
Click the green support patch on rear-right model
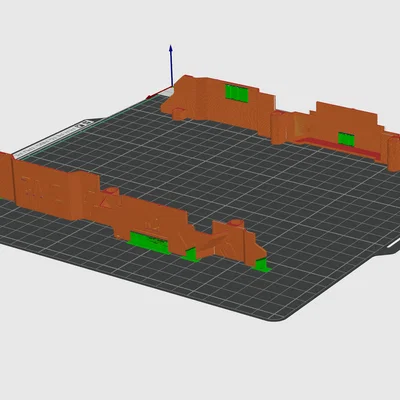tap(346, 139)
